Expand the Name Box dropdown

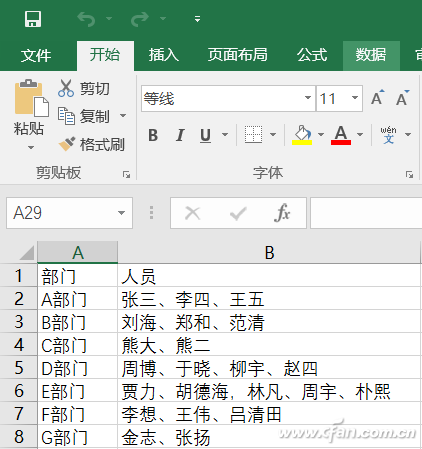[121, 213]
